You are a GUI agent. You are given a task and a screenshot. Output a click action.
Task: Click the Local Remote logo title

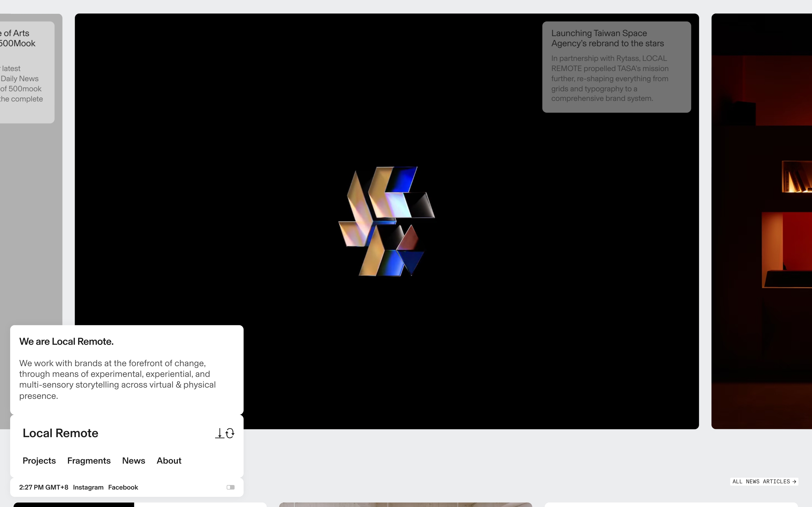(x=60, y=433)
